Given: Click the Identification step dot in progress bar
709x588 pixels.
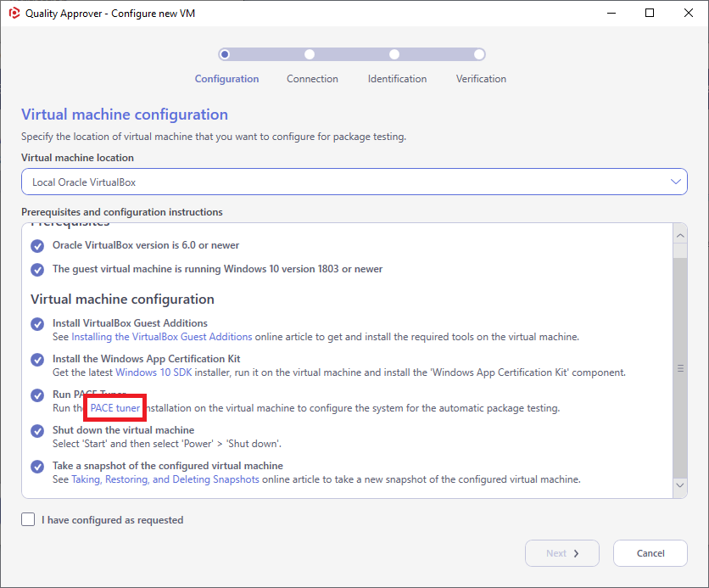Looking at the screenshot, I should tap(394, 54).
